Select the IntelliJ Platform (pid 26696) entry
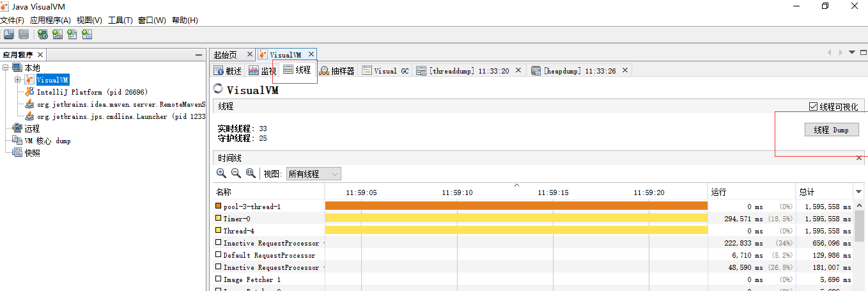The height and width of the screenshot is (291, 868). click(91, 92)
